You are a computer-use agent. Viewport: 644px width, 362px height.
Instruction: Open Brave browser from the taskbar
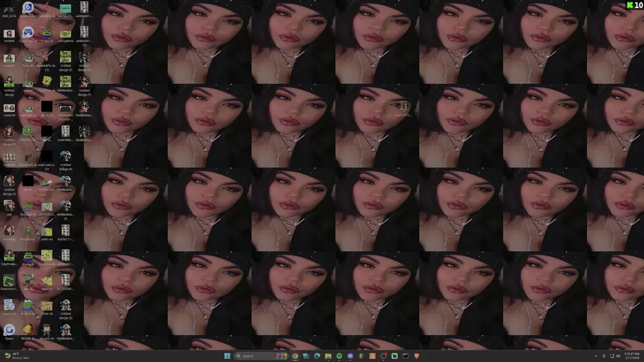(x=417, y=356)
